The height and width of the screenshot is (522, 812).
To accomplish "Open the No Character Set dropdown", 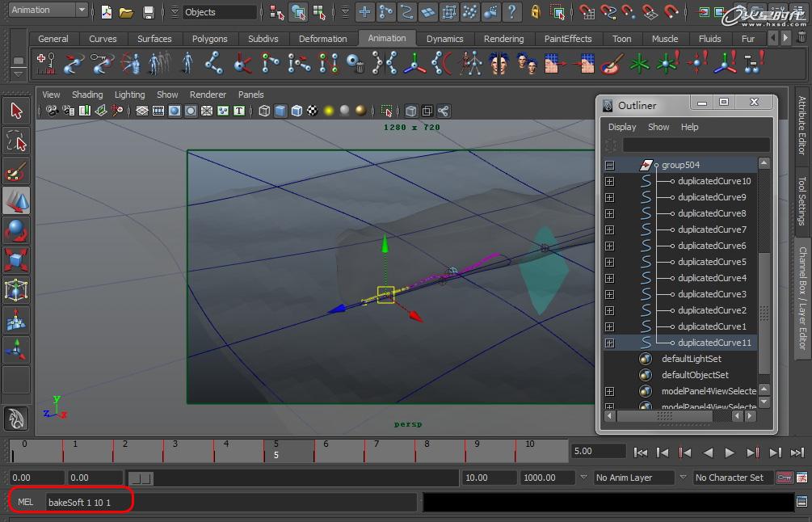I will click(x=733, y=478).
